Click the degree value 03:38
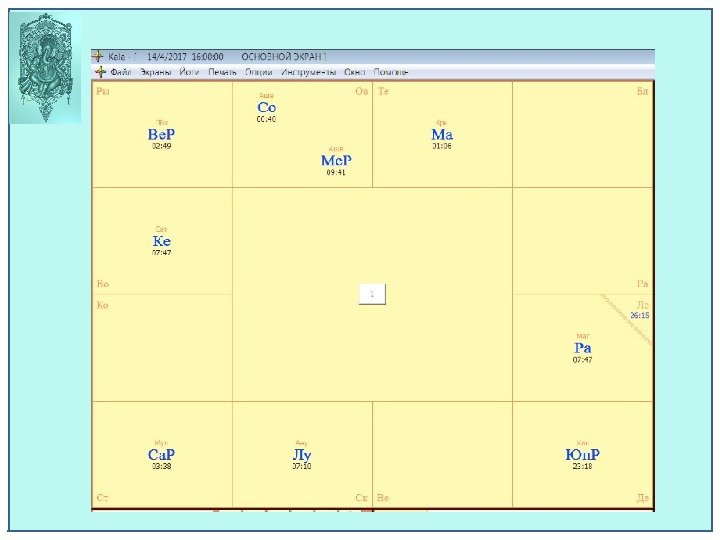720x540 pixels. [x=162, y=466]
